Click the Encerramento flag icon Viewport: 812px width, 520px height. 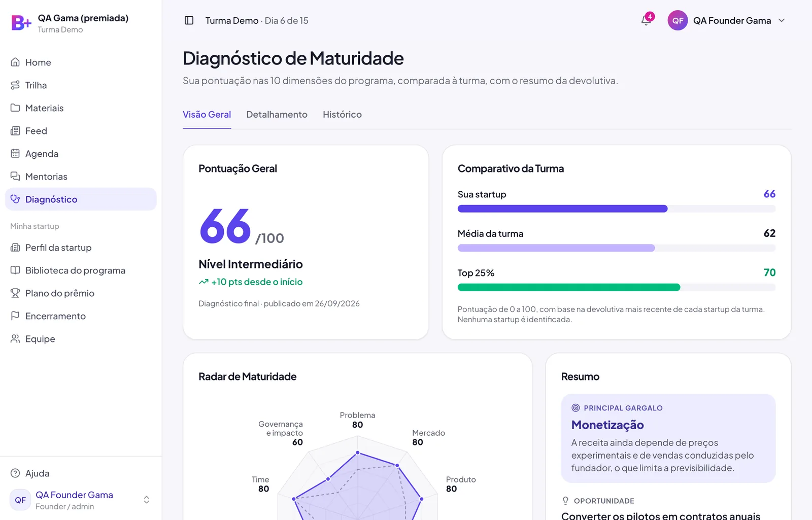pos(15,316)
